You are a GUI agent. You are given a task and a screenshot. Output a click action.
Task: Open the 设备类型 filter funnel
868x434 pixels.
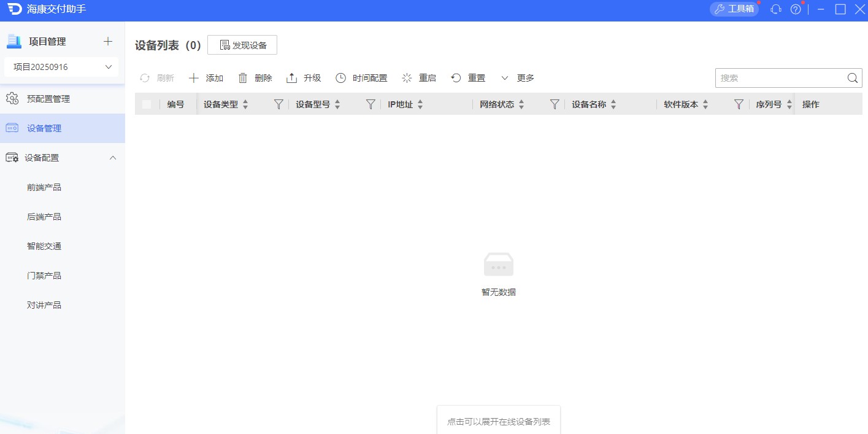pos(278,104)
